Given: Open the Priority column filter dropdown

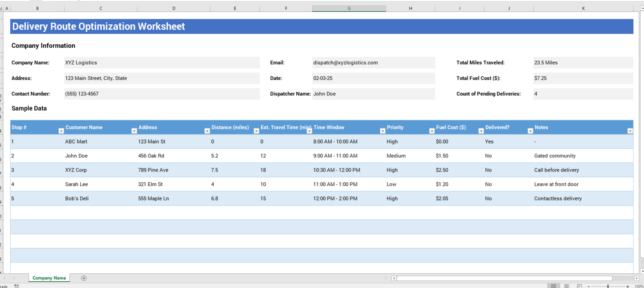Looking at the screenshot, I should [432, 131].
